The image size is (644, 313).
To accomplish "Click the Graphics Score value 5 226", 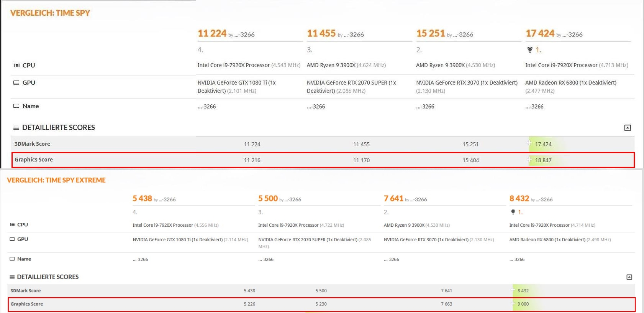I will coord(249,304).
